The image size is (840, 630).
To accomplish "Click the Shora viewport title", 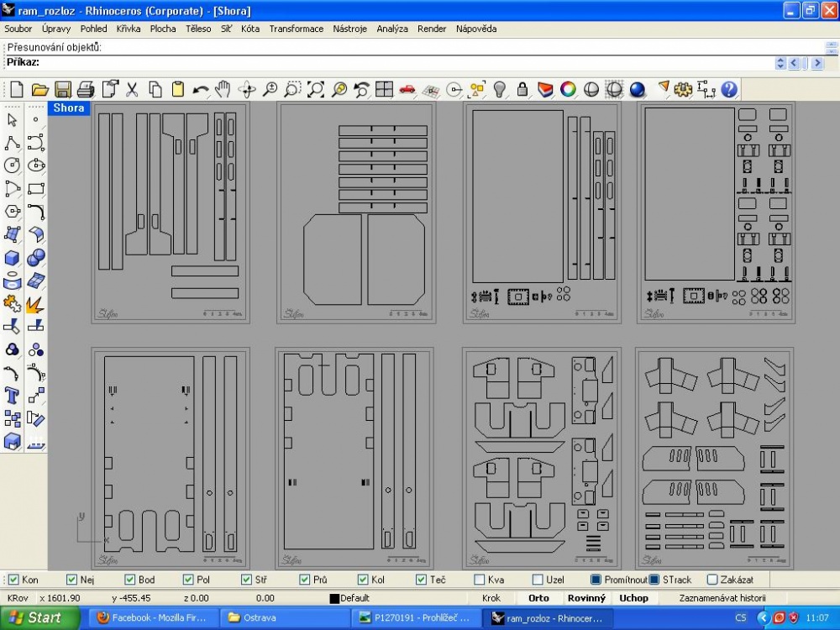I will point(69,108).
